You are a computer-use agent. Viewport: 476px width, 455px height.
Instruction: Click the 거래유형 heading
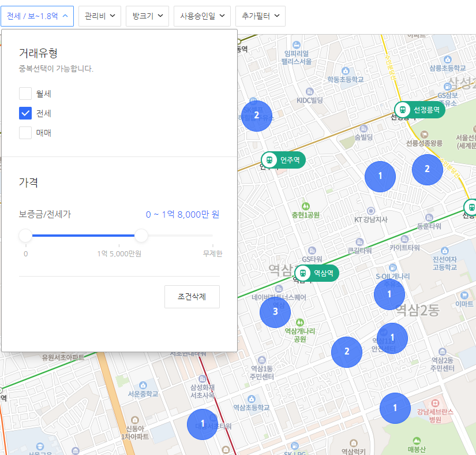(x=38, y=53)
